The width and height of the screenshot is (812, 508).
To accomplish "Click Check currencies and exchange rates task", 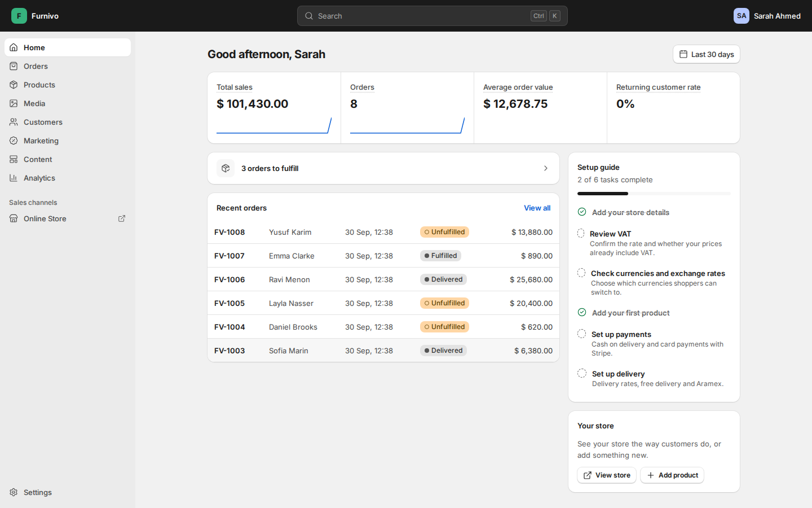I will pos(654,282).
